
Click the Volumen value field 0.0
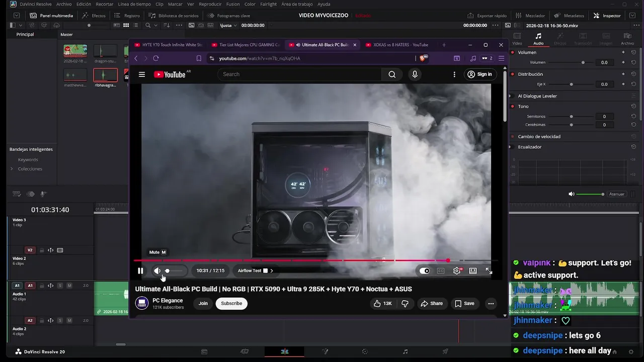point(604,62)
